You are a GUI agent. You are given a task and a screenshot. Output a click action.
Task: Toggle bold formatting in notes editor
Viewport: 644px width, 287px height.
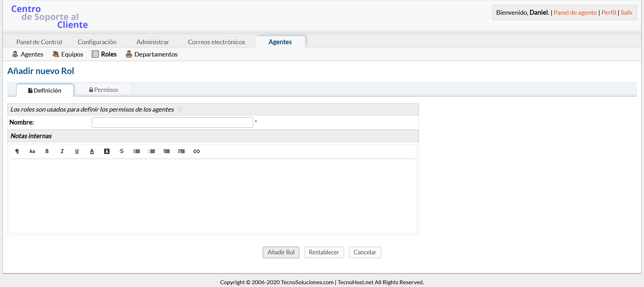click(x=47, y=151)
